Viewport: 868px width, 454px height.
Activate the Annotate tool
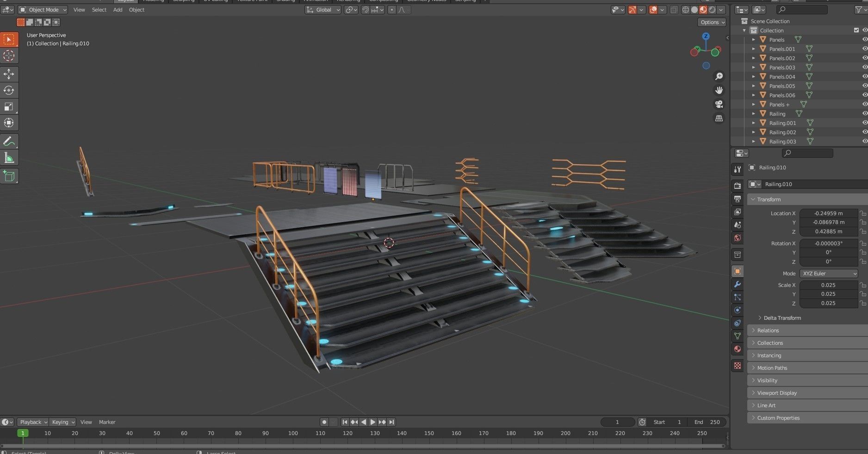(x=9, y=142)
